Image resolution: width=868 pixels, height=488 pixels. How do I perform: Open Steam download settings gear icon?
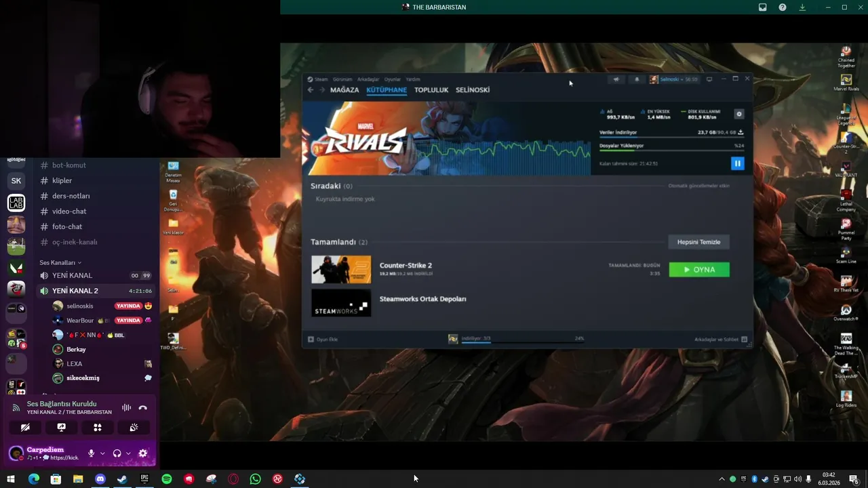[x=739, y=114]
